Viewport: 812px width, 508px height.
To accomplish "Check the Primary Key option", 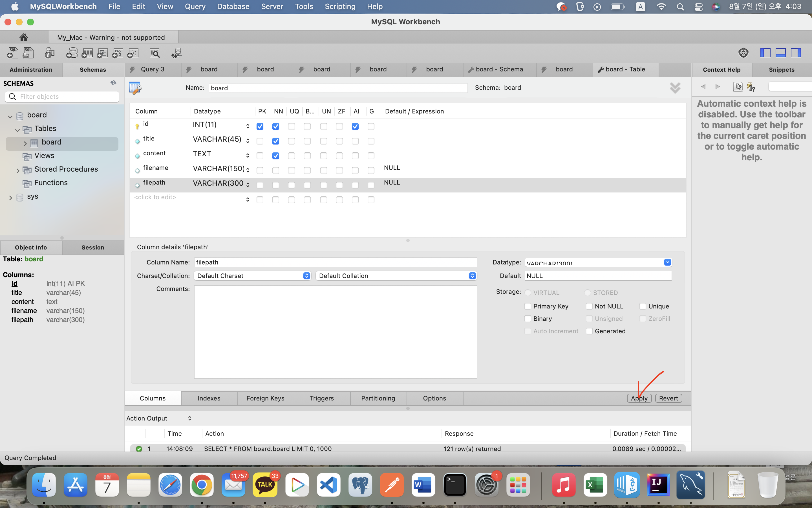I will [x=528, y=306].
